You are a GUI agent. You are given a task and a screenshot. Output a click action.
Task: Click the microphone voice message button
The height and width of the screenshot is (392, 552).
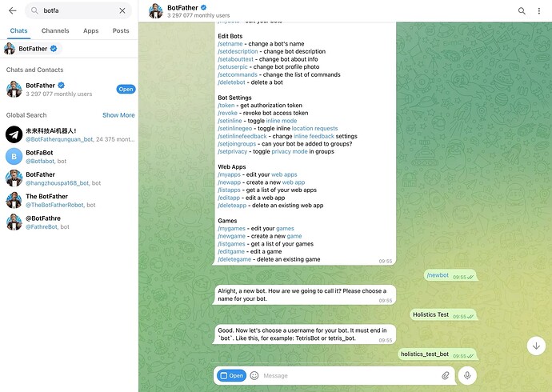pos(467,375)
